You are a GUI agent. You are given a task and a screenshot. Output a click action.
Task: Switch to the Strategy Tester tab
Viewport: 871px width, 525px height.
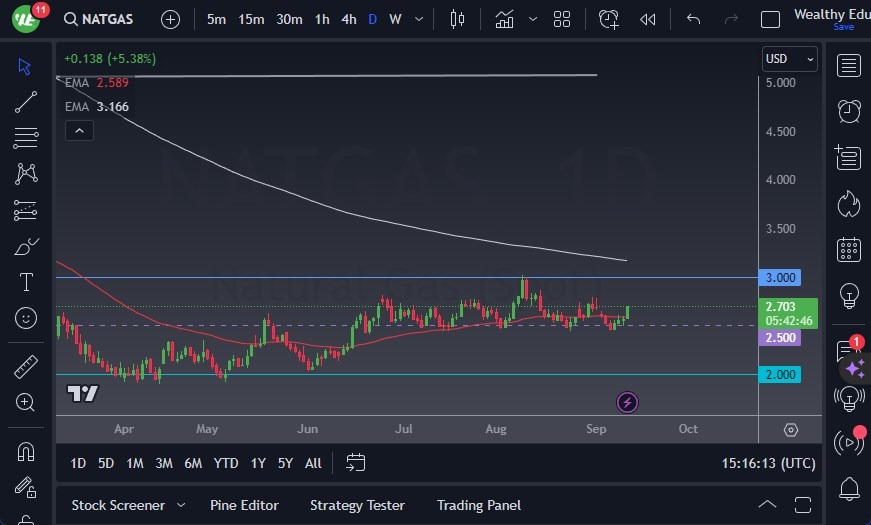(x=357, y=505)
